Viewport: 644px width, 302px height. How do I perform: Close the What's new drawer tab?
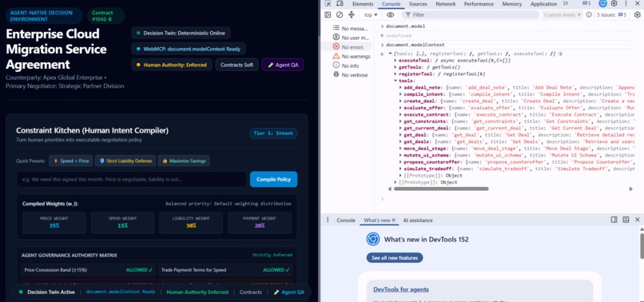(393, 221)
